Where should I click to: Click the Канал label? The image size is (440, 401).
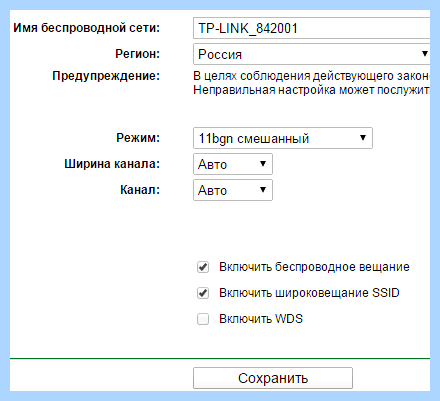(x=140, y=190)
